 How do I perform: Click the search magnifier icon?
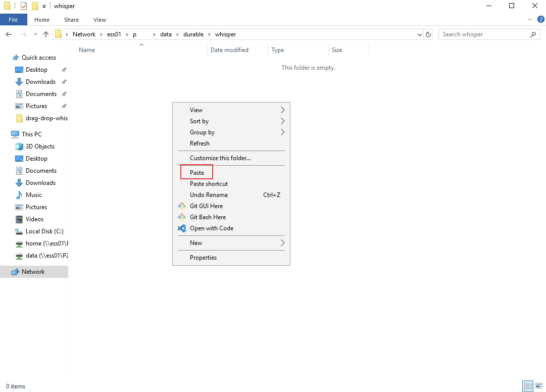click(533, 34)
